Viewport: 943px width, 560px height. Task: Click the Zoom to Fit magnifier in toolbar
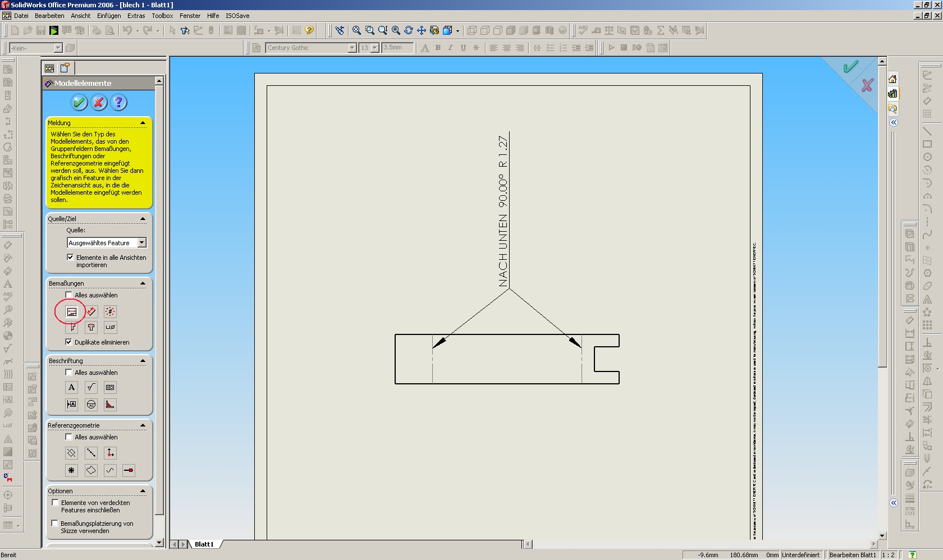point(356,30)
